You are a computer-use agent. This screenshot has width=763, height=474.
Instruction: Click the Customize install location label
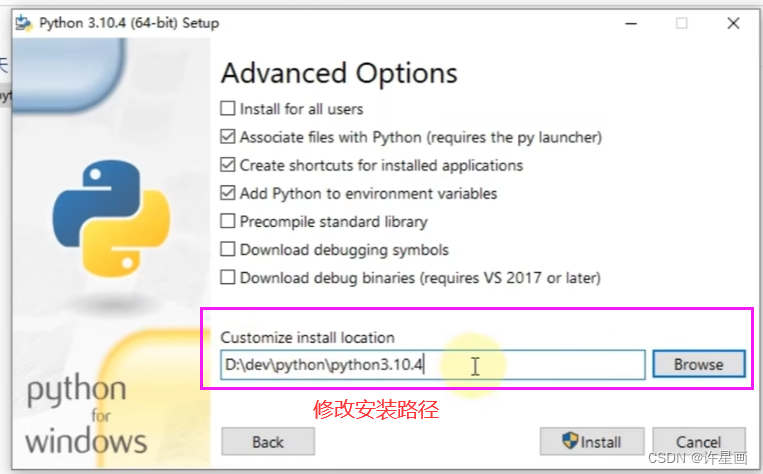308,338
